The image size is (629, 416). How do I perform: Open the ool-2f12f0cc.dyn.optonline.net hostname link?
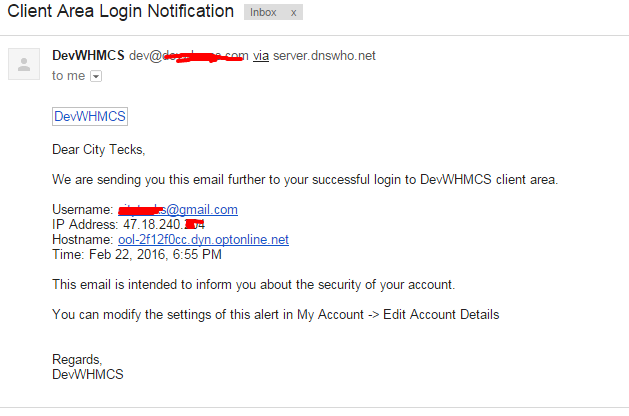(x=203, y=239)
